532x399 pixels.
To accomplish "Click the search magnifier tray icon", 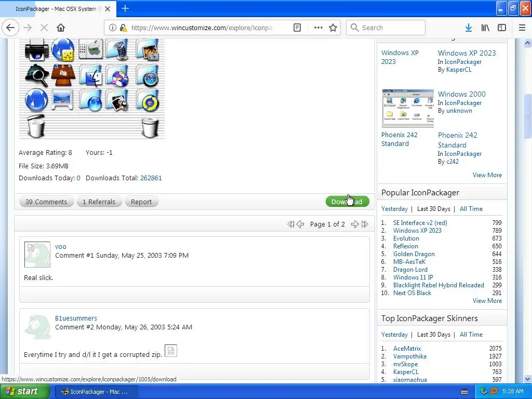I will coord(494,391).
